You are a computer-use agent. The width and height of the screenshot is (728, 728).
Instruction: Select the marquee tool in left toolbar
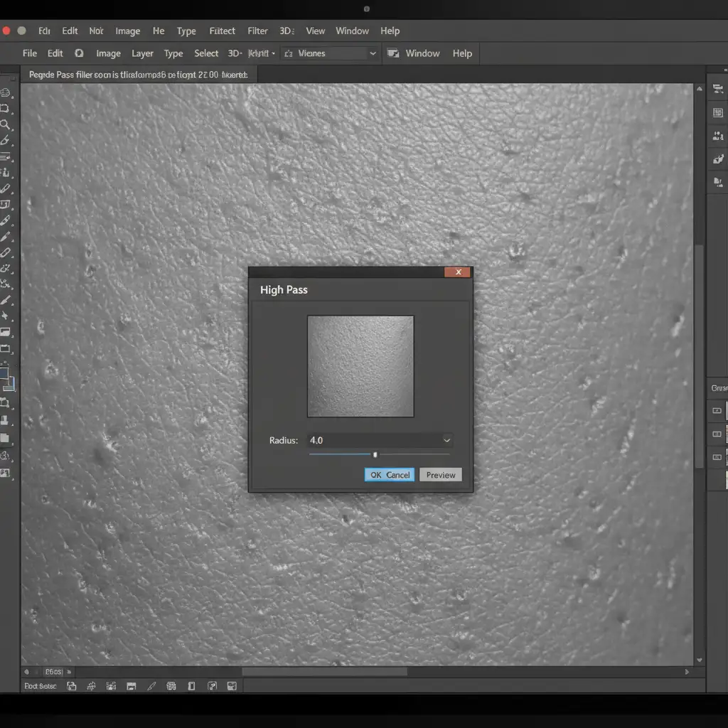click(6, 109)
